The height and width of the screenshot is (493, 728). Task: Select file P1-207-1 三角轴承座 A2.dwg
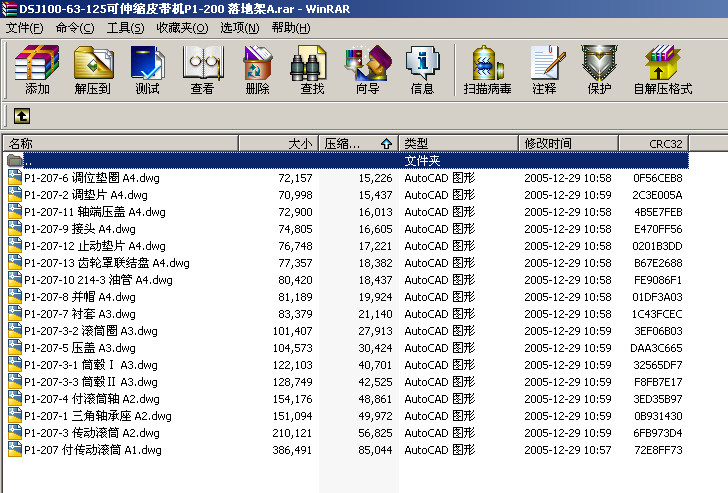[98, 416]
